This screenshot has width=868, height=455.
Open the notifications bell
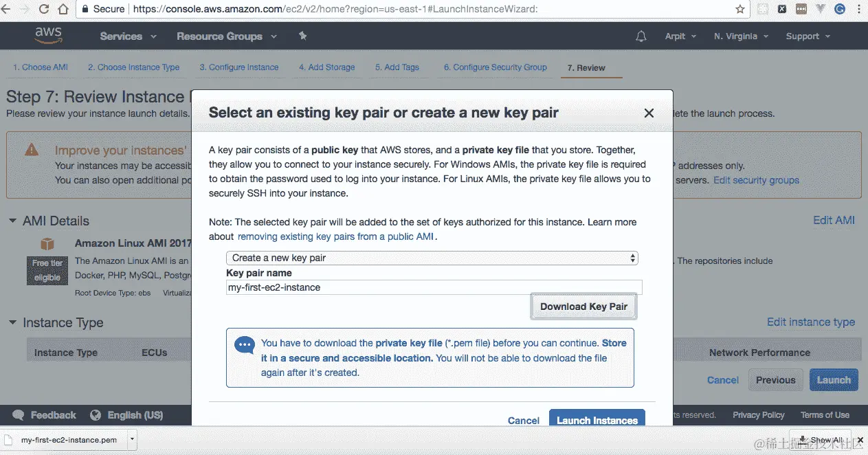click(641, 36)
